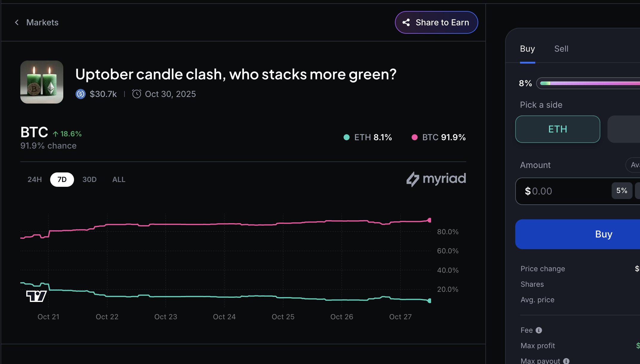The image size is (640, 364).
Task: Click the Max payout info icon
Action: click(x=566, y=361)
